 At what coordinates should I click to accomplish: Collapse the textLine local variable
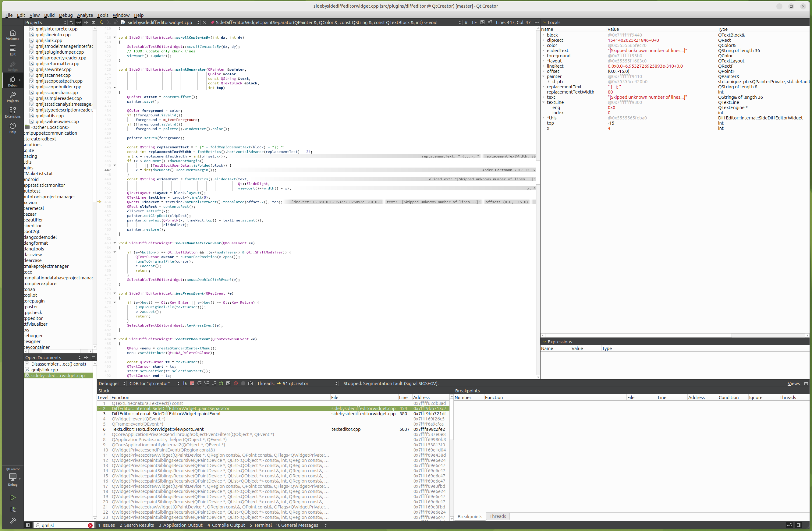(544, 102)
